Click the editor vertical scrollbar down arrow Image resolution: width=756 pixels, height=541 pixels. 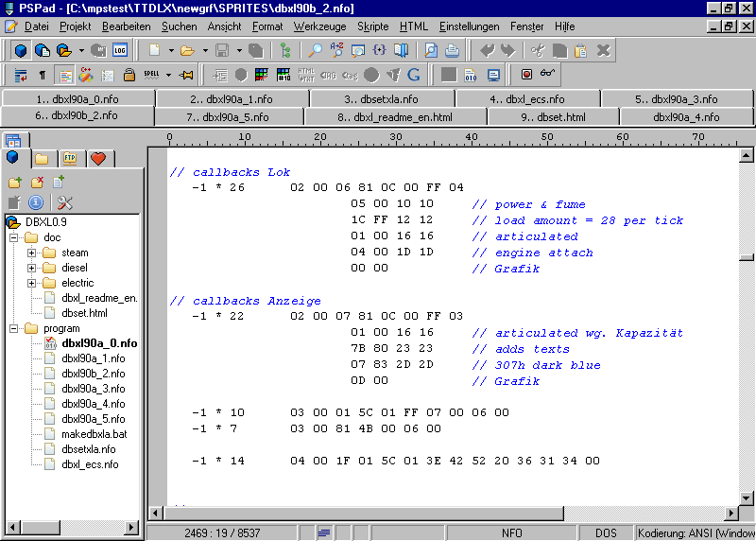[x=746, y=497]
